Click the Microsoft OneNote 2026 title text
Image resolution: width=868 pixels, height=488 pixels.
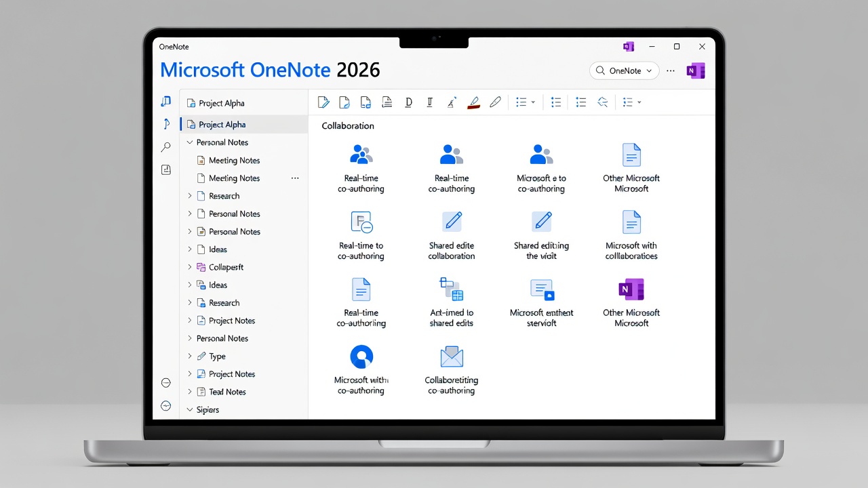270,70
